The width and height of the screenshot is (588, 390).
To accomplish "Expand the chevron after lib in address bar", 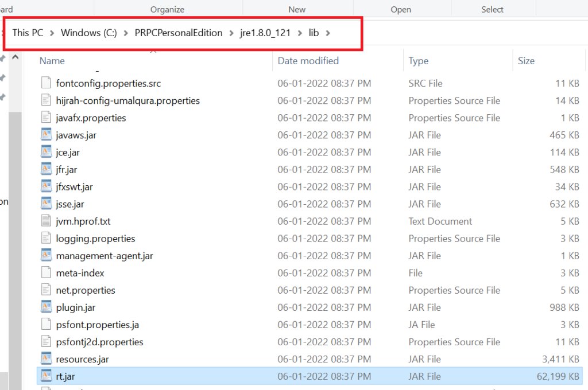I will (x=328, y=33).
